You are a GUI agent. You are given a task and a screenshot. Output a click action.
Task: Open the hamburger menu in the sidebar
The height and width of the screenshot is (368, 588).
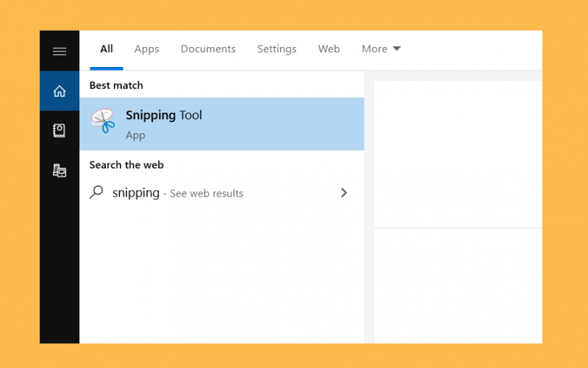pyautogui.click(x=60, y=52)
